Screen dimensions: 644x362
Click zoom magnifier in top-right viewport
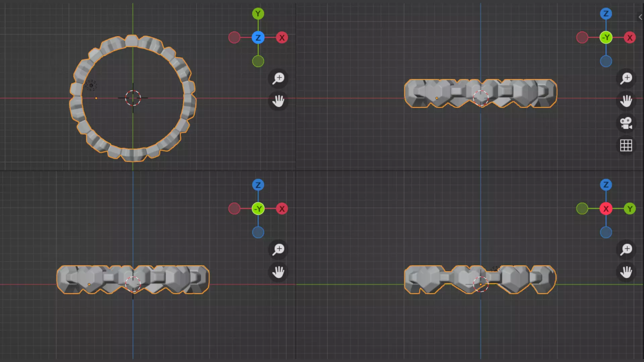(x=626, y=78)
